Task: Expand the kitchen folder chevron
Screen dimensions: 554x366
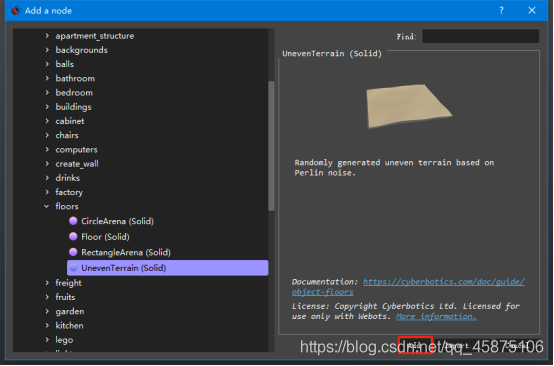Action: (47, 325)
